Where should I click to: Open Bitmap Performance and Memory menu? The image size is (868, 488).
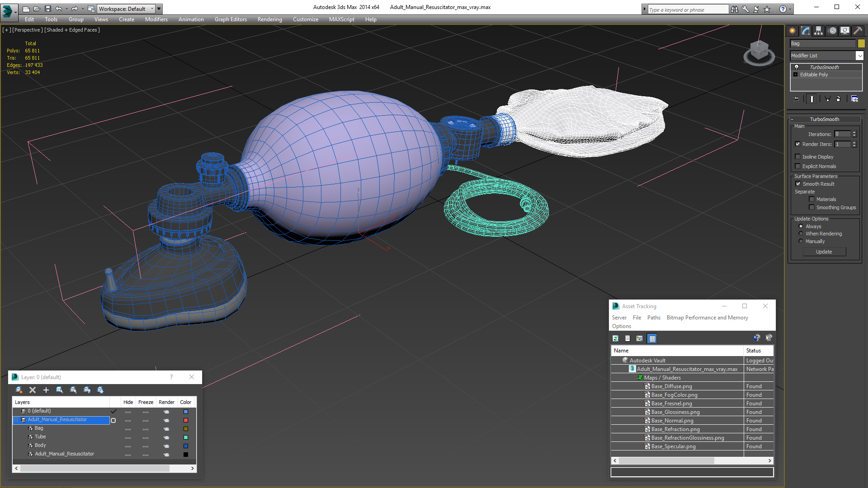pyautogui.click(x=707, y=318)
